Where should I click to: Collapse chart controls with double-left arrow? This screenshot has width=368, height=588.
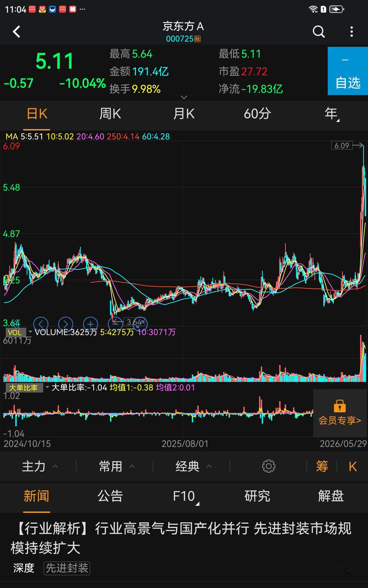[16, 324]
